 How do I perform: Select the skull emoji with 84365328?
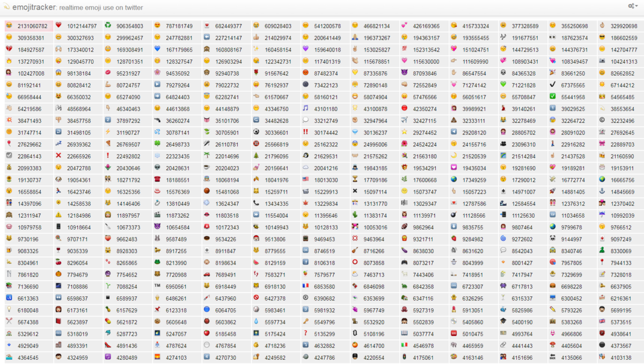[x=503, y=73]
